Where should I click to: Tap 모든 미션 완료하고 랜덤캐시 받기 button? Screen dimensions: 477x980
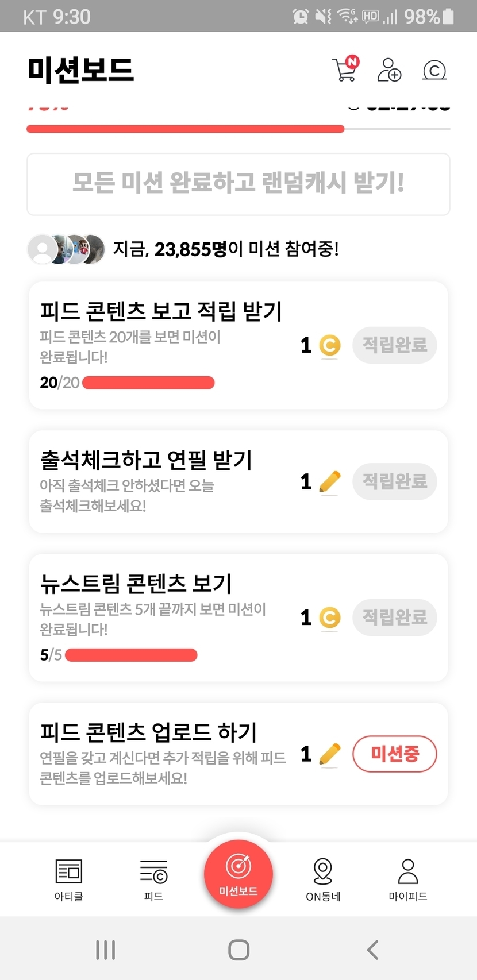pyautogui.click(x=238, y=184)
